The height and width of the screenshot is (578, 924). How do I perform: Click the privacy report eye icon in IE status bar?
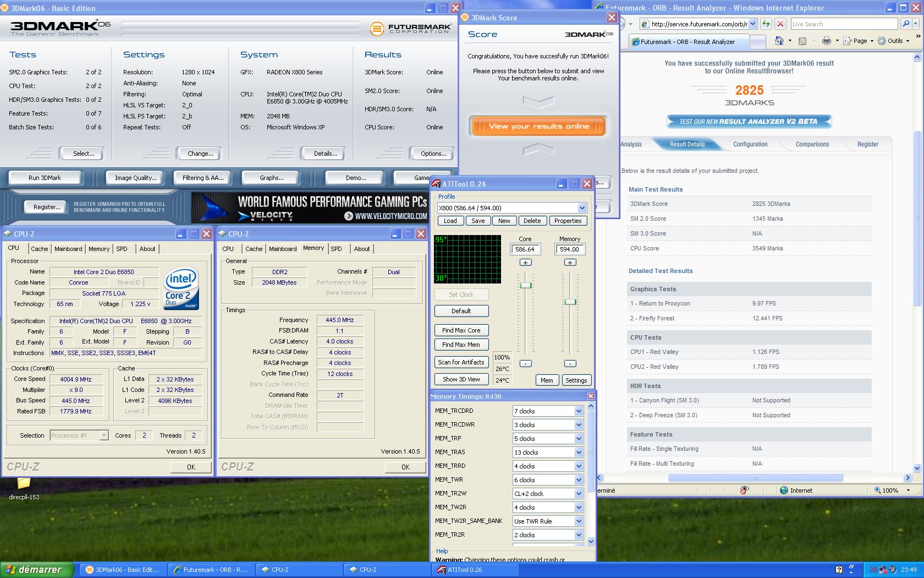[x=744, y=490]
